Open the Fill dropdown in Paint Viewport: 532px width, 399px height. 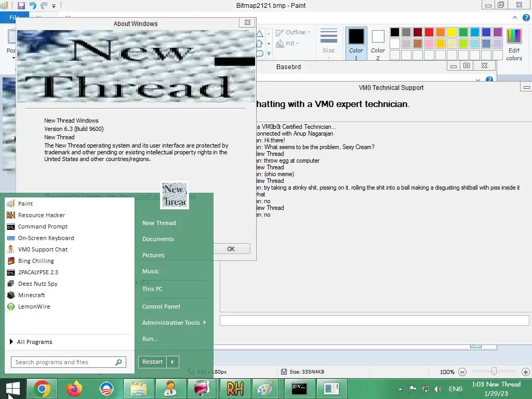pos(288,44)
